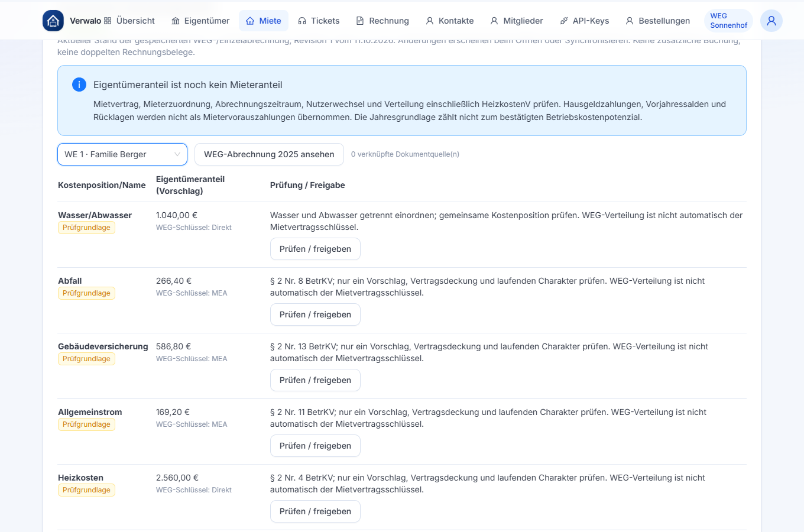Click Prüfen / freigeben for Abfall
Viewport: 804px width, 532px height.
pyautogui.click(x=315, y=314)
